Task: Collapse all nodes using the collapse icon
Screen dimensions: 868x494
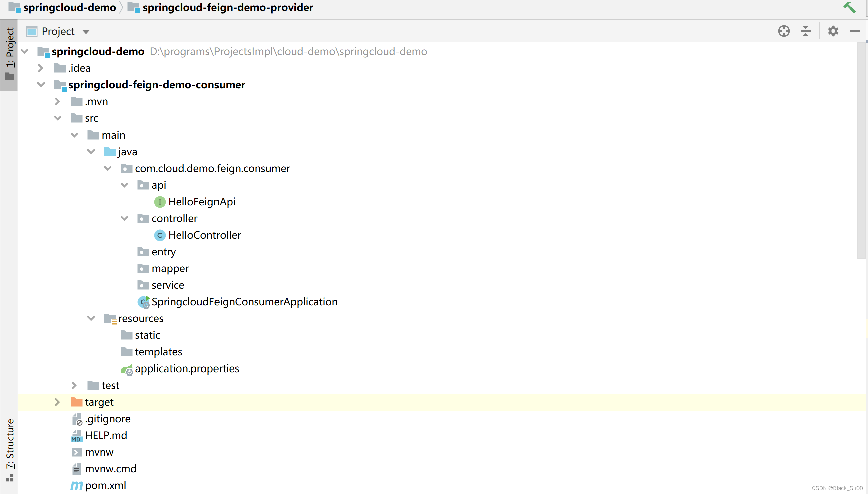Action: click(x=806, y=31)
